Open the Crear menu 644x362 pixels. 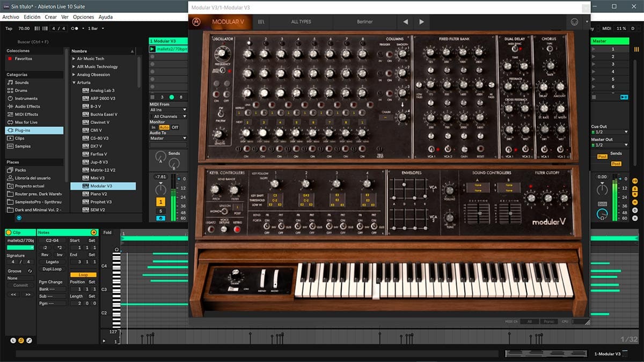tap(50, 17)
